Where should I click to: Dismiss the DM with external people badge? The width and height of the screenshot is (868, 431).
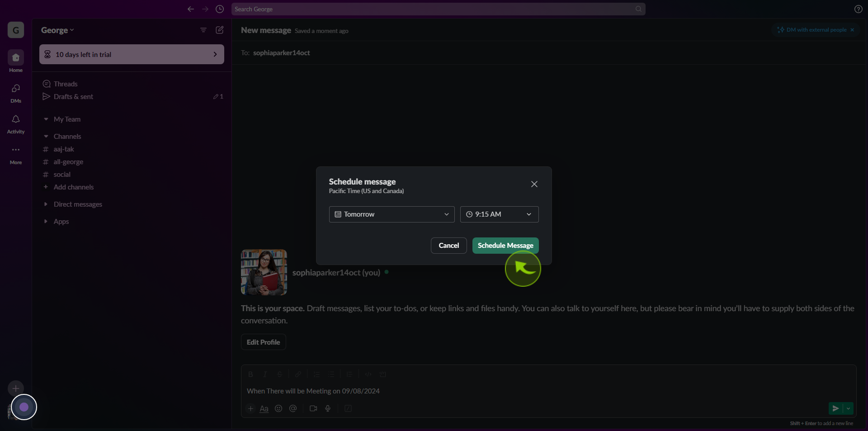tap(852, 30)
